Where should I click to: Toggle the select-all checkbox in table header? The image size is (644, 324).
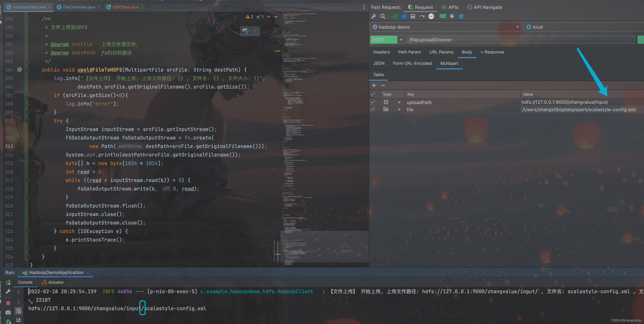click(373, 94)
